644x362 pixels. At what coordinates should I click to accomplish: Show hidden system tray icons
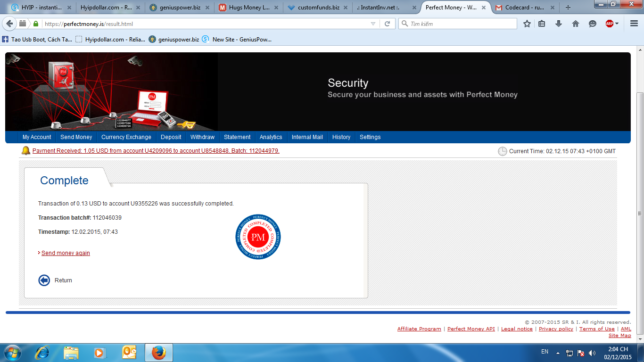tap(558, 353)
